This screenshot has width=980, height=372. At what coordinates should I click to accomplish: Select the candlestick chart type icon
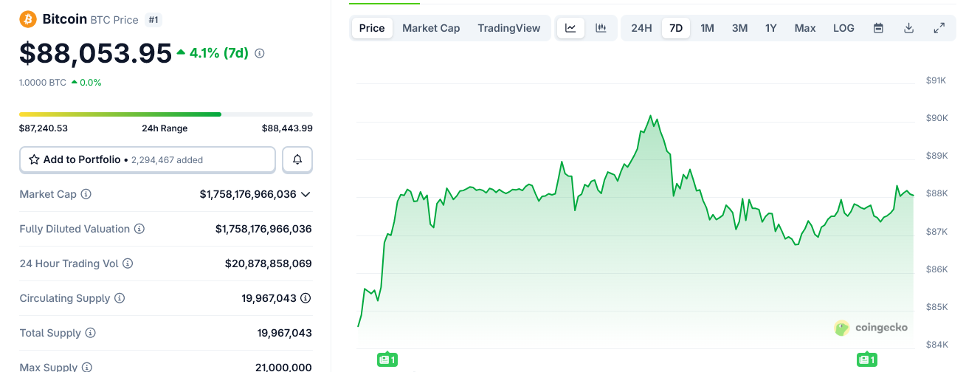601,28
